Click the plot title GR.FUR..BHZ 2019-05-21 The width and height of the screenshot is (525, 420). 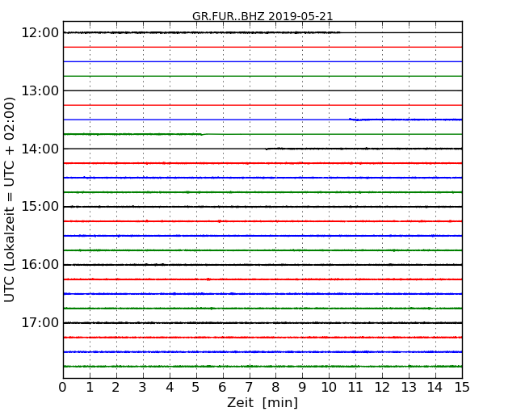pos(262,16)
